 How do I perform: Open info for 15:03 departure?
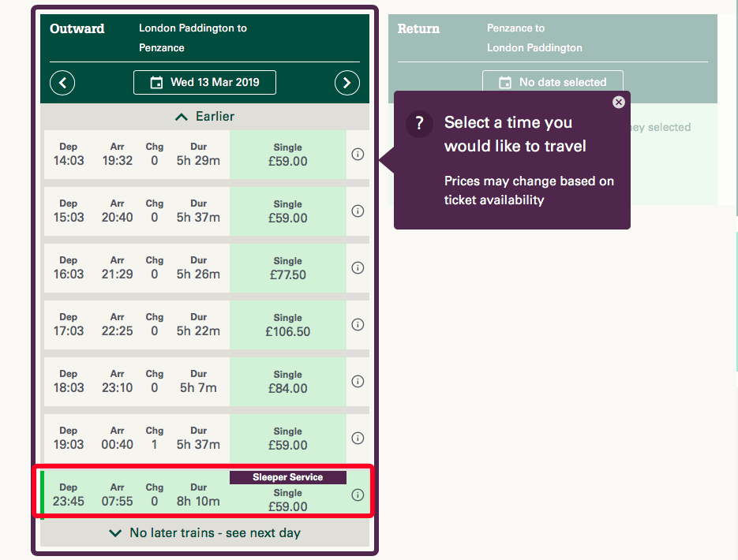(358, 211)
